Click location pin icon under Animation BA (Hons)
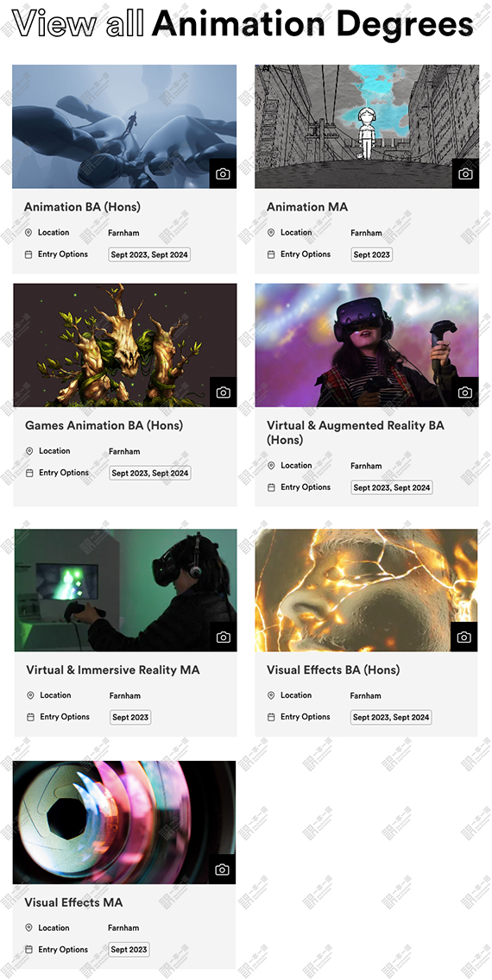 point(28,233)
